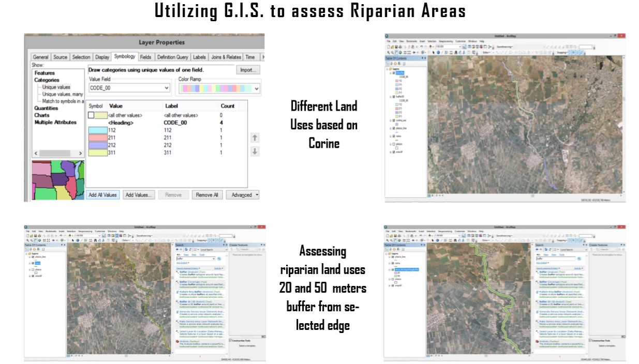Open Sort By dropdown in ArcMap with rema selected
Screen dimensions: 639x364
[218, 268]
